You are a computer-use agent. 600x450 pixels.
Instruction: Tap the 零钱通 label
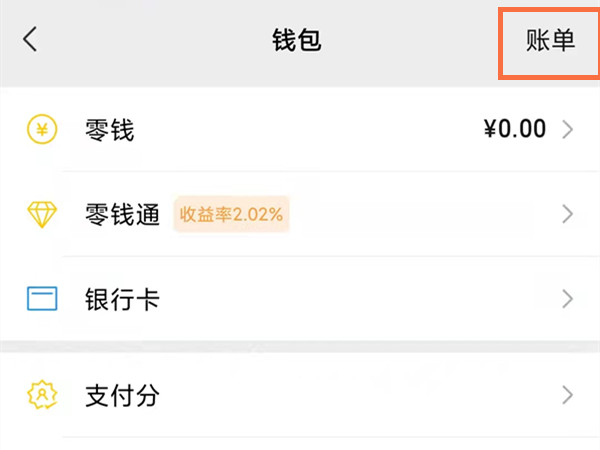(123, 214)
